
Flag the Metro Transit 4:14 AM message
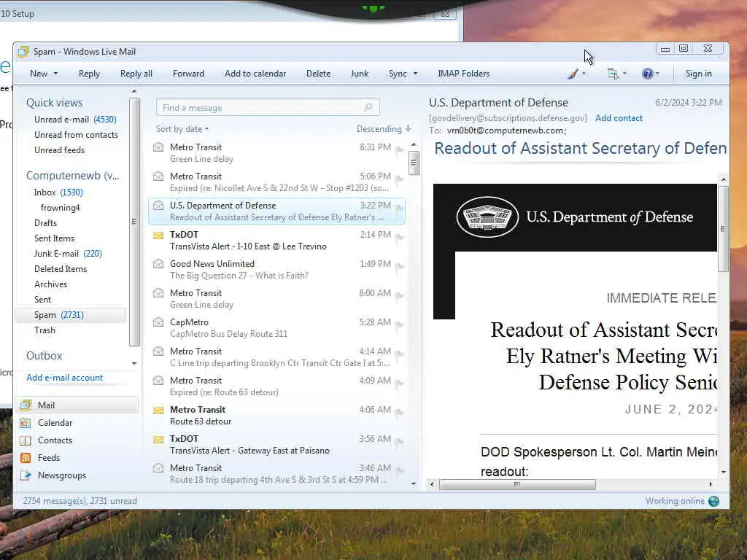tap(399, 354)
